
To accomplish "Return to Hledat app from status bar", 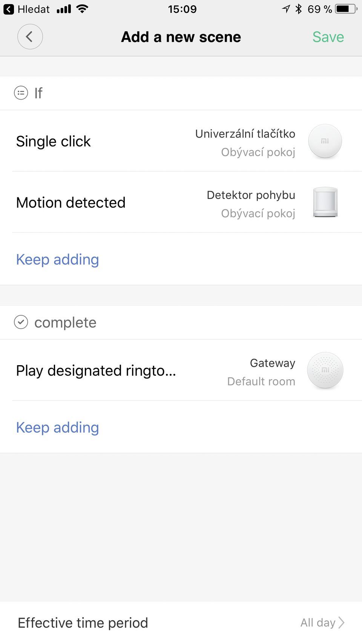I will click(26, 9).
